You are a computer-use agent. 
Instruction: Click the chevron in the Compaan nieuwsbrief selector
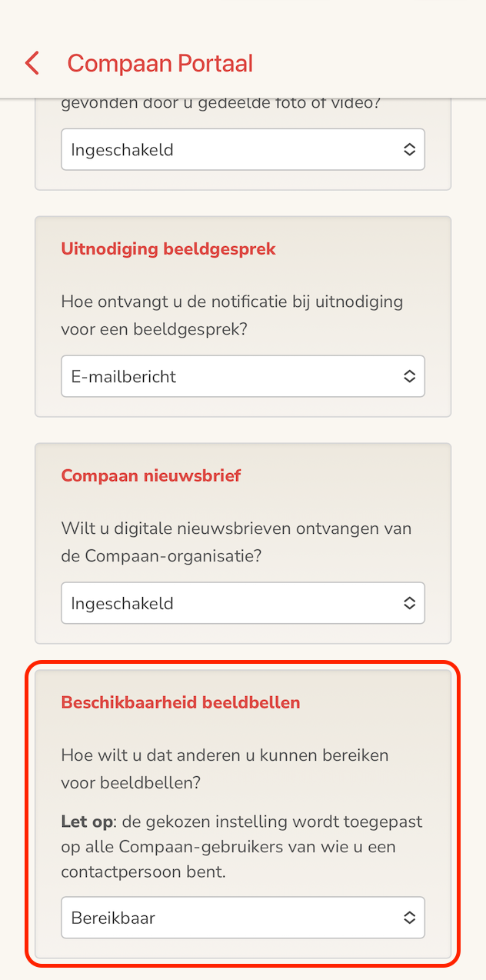click(411, 603)
